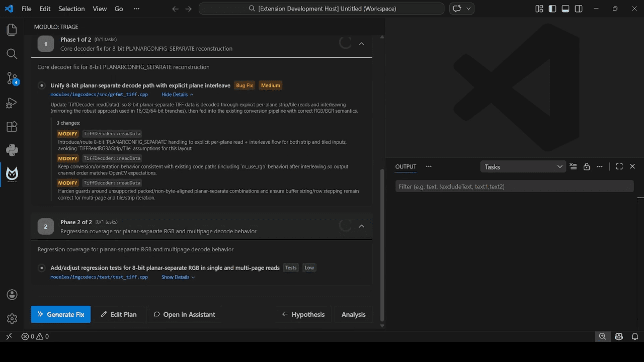Switch to the OUTPUT panel tab
The width and height of the screenshot is (644, 362).
[406, 167]
